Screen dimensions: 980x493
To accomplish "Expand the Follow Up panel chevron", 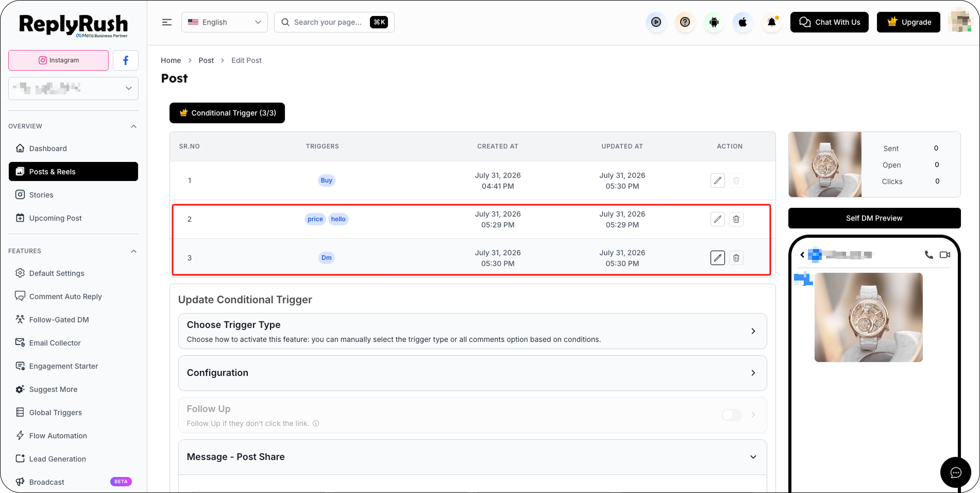I will (753, 415).
